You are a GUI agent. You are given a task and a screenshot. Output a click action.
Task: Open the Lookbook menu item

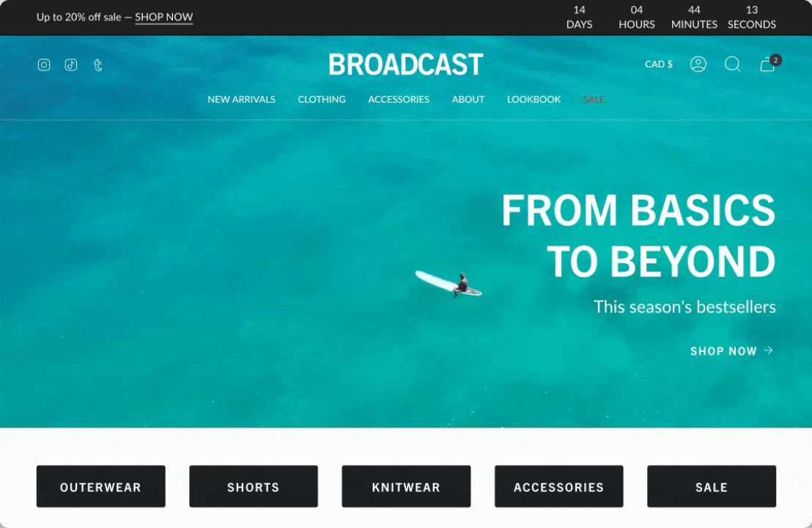coord(534,99)
